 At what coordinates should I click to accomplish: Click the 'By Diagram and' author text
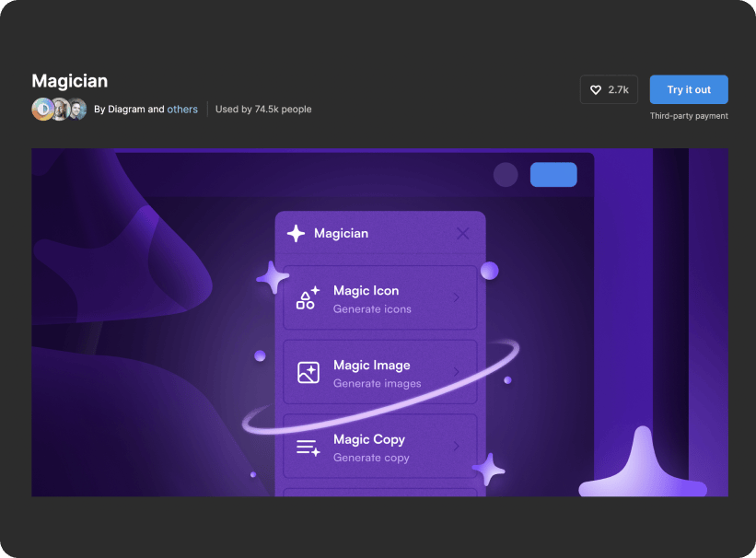129,109
